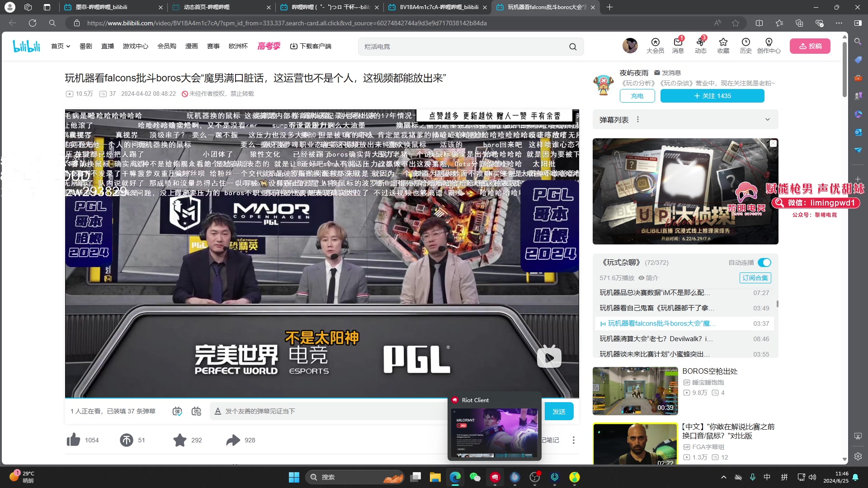Favorite the video via the star icon
The width and height of the screenshot is (868, 488).
click(180, 440)
